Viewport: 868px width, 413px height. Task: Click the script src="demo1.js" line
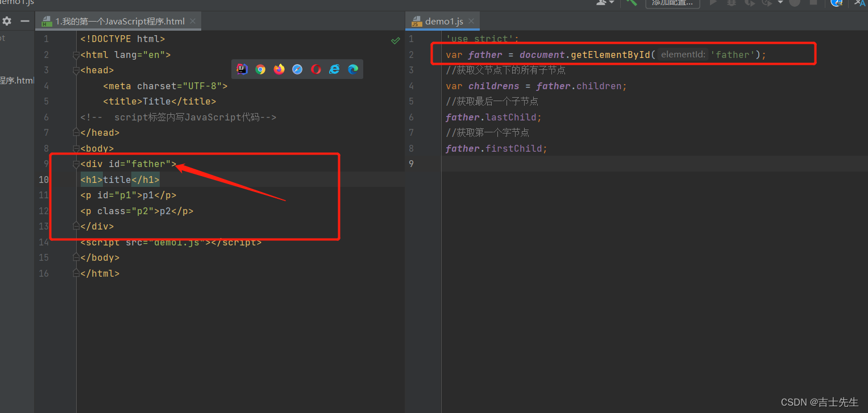pos(171,242)
